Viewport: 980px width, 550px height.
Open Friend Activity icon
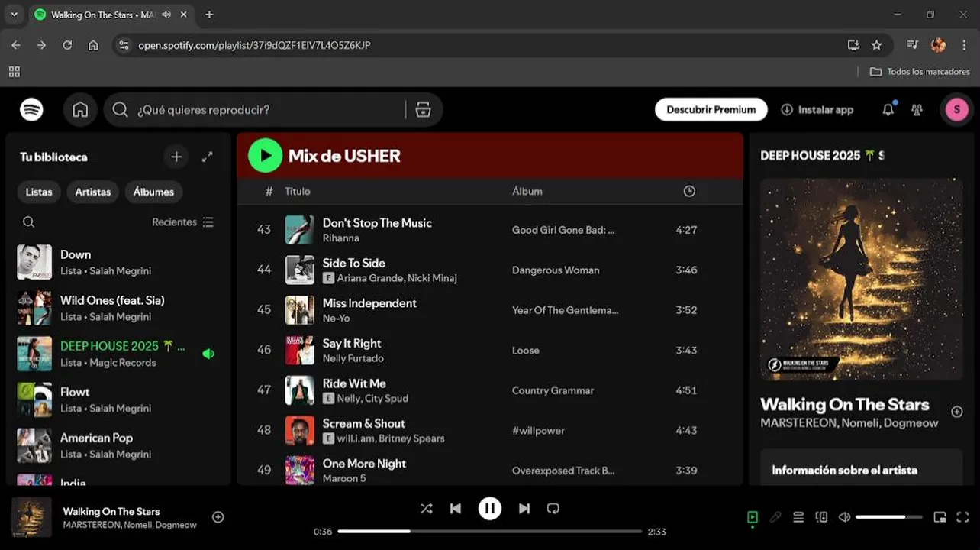pyautogui.click(x=917, y=110)
